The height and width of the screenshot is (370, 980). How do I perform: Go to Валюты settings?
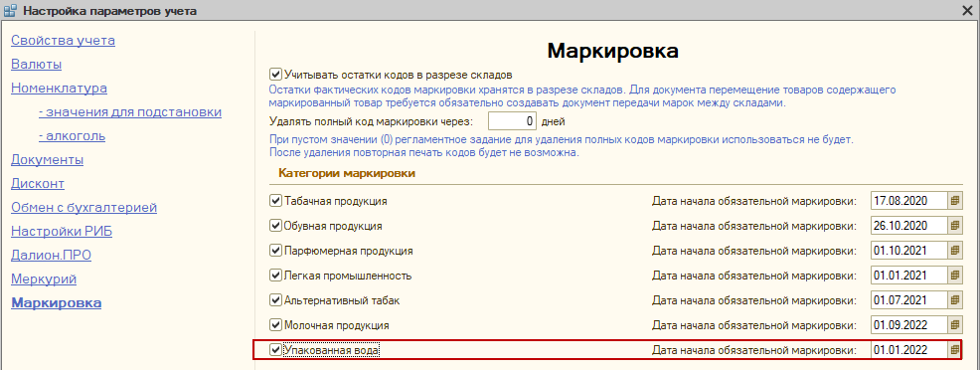click(36, 65)
